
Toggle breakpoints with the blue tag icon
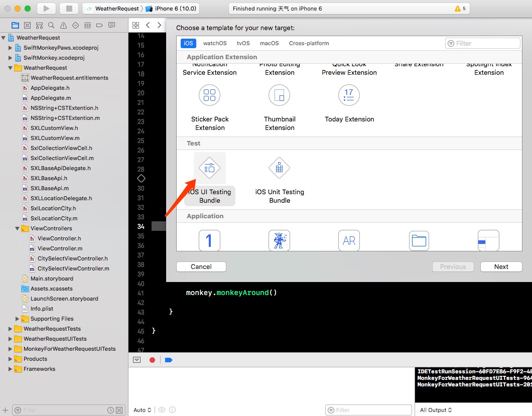[x=169, y=360]
